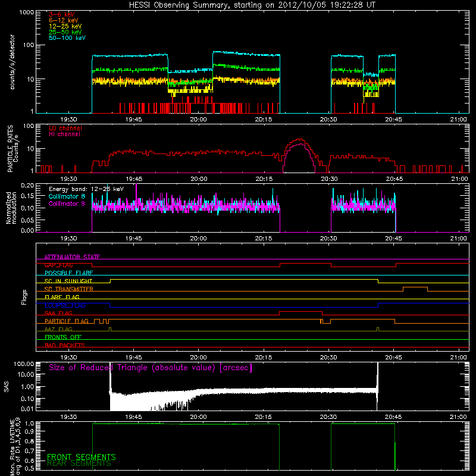Viewport: 476px width, 476px height.
Task: Click the FLARE_FLAG label
Action: (x=62, y=297)
